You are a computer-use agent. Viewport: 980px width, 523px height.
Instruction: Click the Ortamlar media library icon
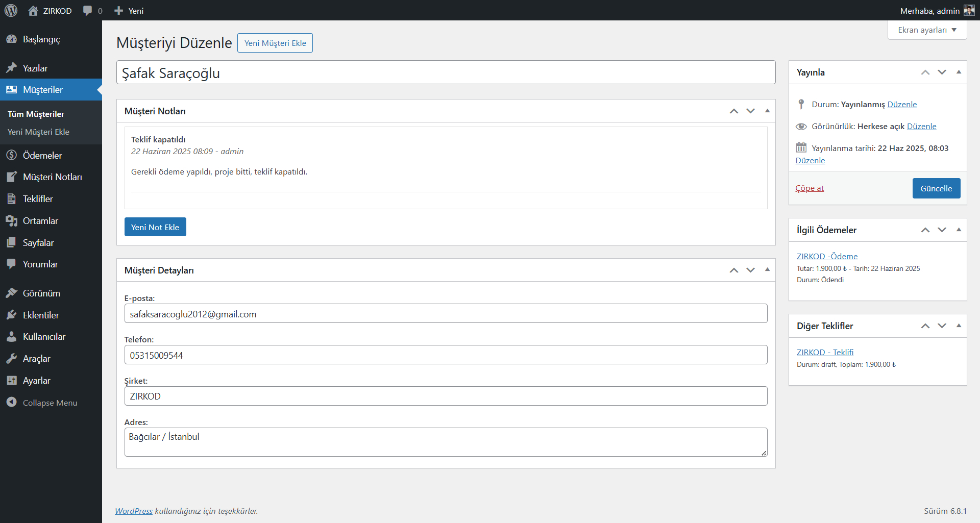click(12, 221)
